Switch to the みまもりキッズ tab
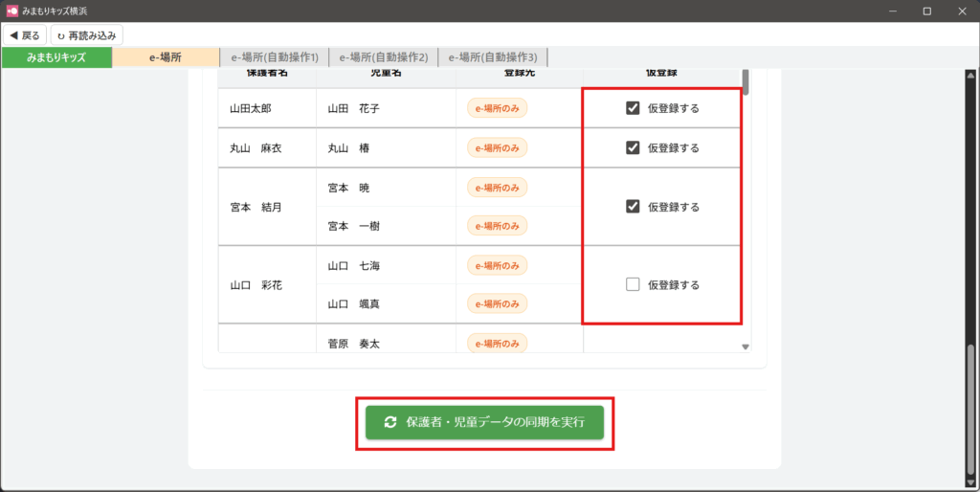Screen dimensions: 980x492 [x=57, y=57]
